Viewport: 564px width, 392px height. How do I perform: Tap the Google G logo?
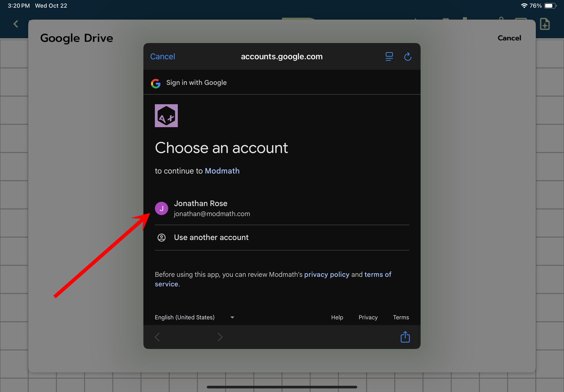pyautogui.click(x=156, y=83)
